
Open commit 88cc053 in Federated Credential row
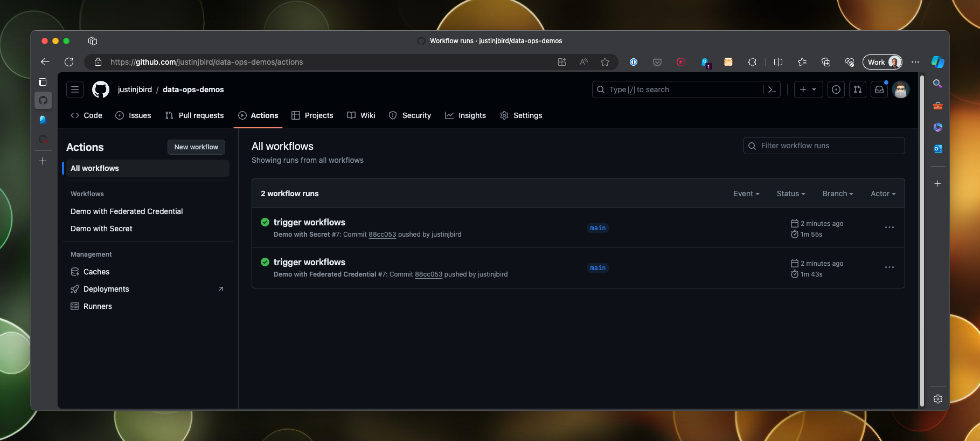[x=428, y=274]
